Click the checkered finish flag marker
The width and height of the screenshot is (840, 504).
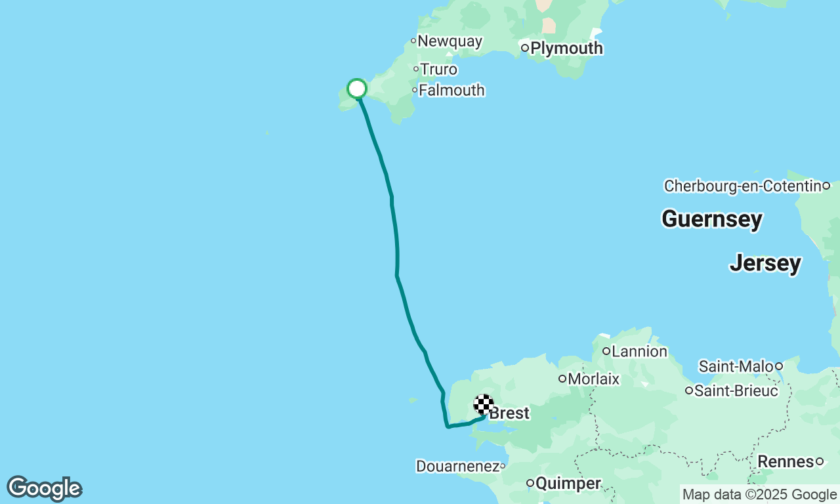[x=484, y=404]
